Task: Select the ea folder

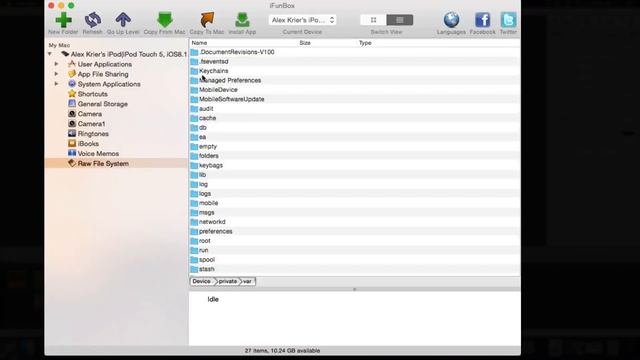Action: pos(355,137)
